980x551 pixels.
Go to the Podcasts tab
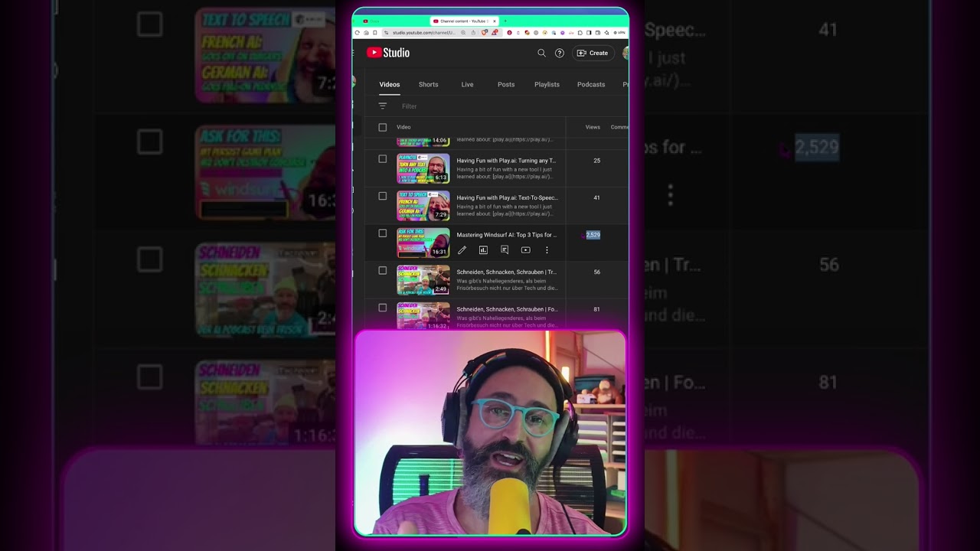[x=591, y=85]
